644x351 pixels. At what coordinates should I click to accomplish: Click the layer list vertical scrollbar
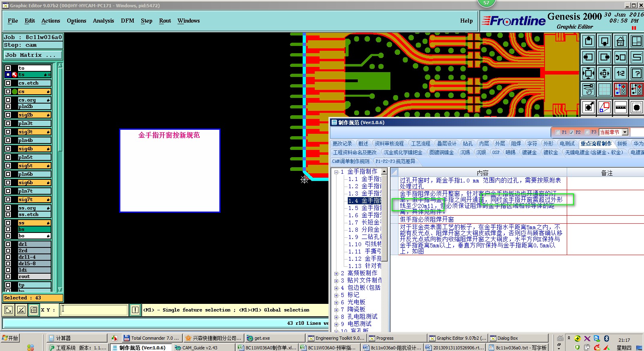[60, 177]
